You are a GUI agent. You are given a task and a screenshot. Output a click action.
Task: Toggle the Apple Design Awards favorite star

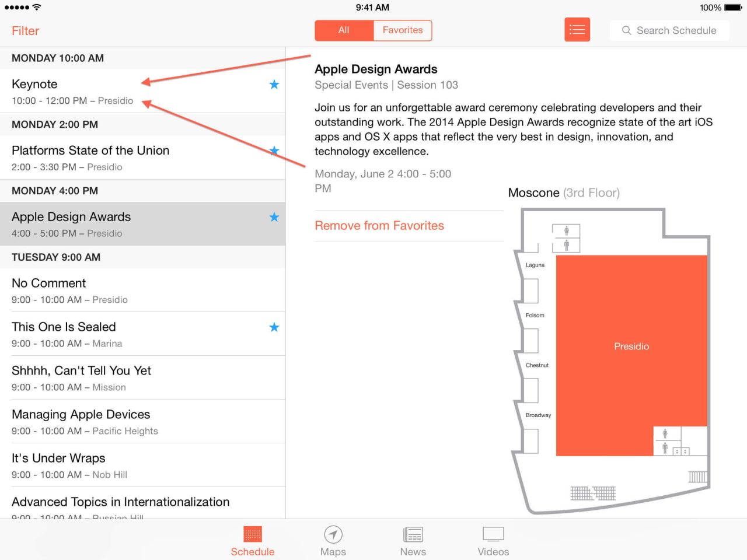point(274,217)
